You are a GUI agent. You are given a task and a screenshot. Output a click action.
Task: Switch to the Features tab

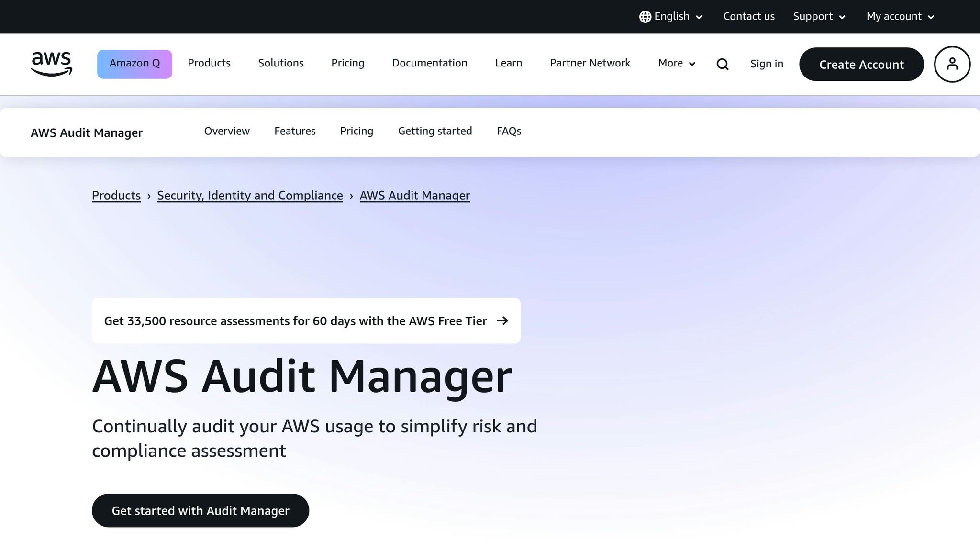[295, 131]
